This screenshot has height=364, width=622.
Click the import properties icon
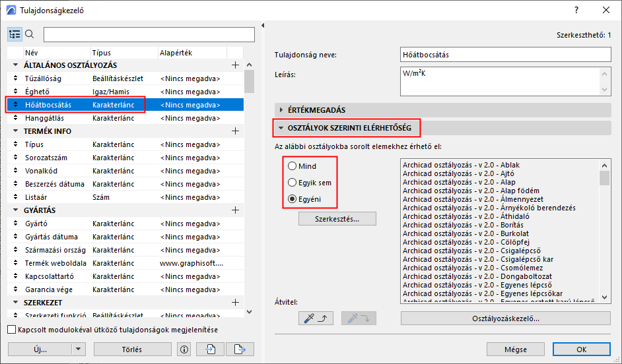tap(210, 349)
